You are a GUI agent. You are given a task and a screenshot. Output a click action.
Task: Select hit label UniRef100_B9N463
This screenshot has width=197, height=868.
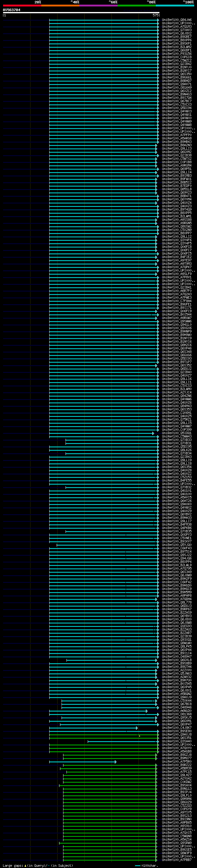[177, 94]
